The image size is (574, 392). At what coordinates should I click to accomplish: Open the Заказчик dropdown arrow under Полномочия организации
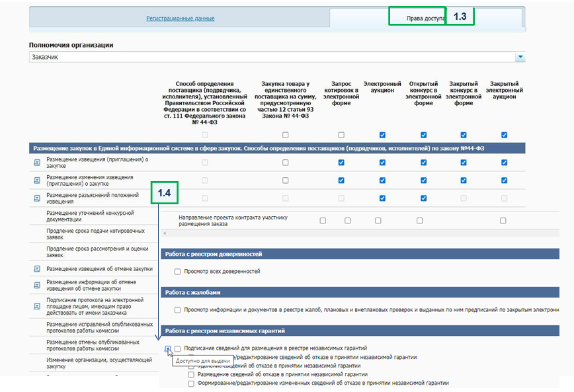(x=520, y=57)
